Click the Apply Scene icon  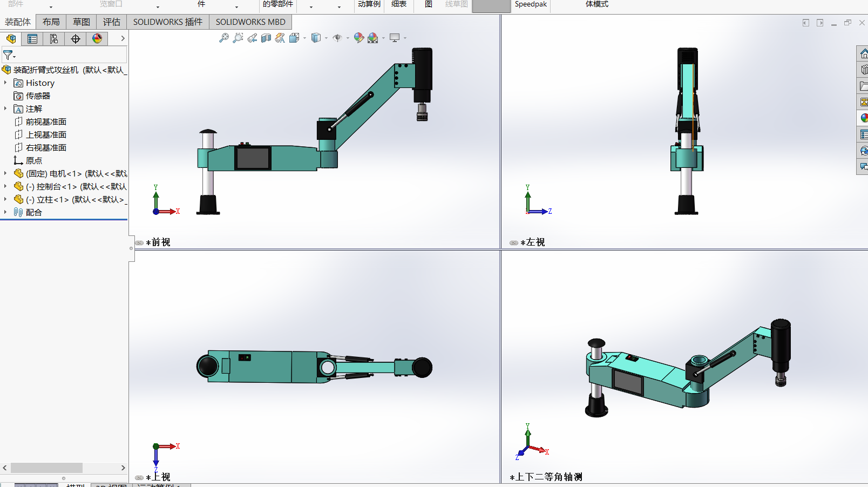[372, 38]
